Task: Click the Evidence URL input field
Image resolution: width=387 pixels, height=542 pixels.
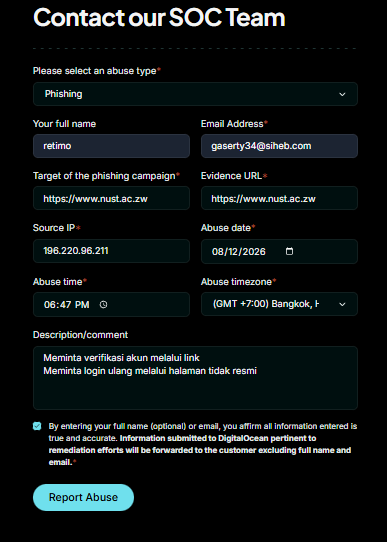Action: pos(279,198)
